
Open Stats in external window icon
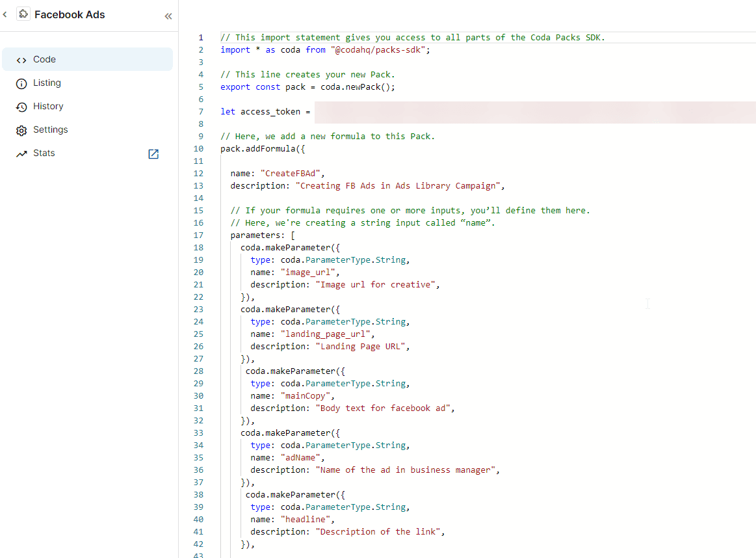153,154
